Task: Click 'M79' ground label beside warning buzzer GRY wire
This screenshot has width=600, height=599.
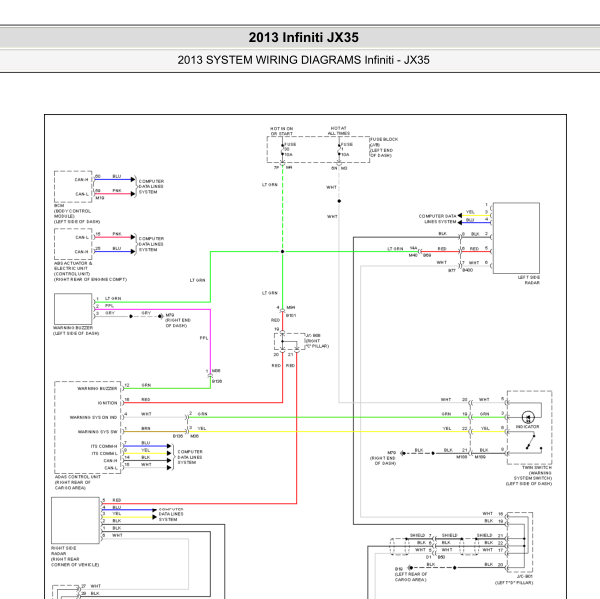Action: 170,315
